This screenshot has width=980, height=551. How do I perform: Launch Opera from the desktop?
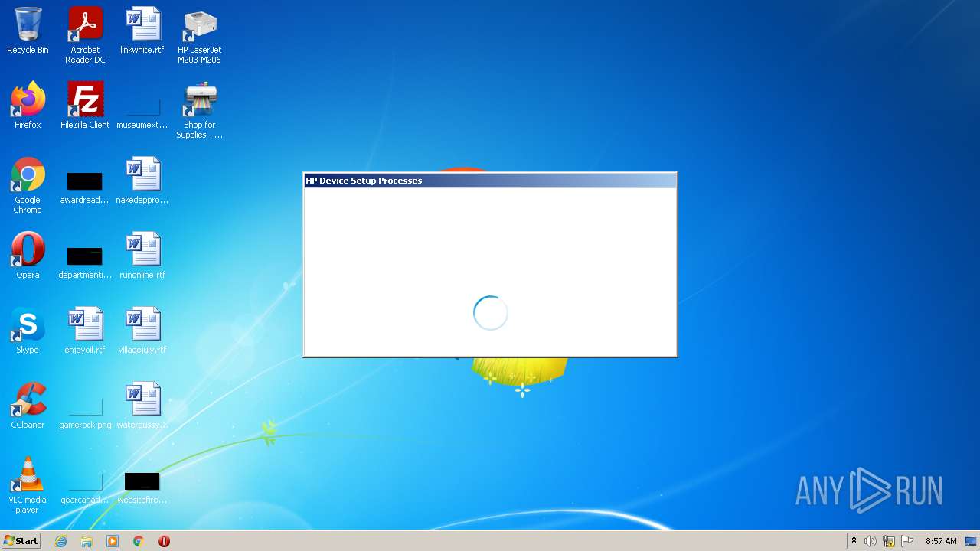tap(28, 256)
